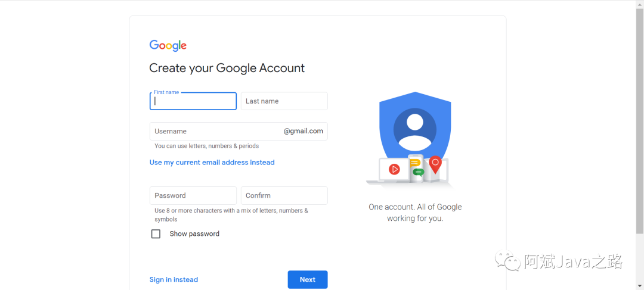The width and height of the screenshot is (644, 290).
Task: Enable the Show password checkbox
Action: [156, 234]
